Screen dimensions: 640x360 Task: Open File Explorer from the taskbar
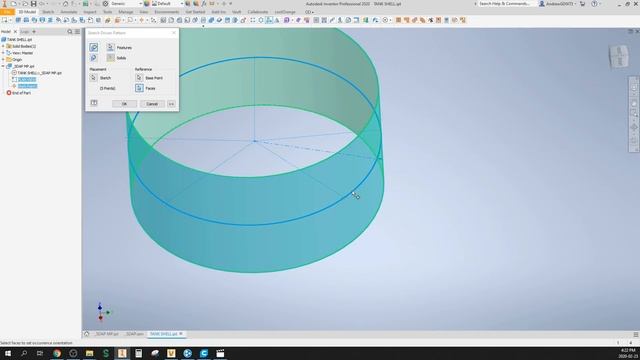coord(89,353)
